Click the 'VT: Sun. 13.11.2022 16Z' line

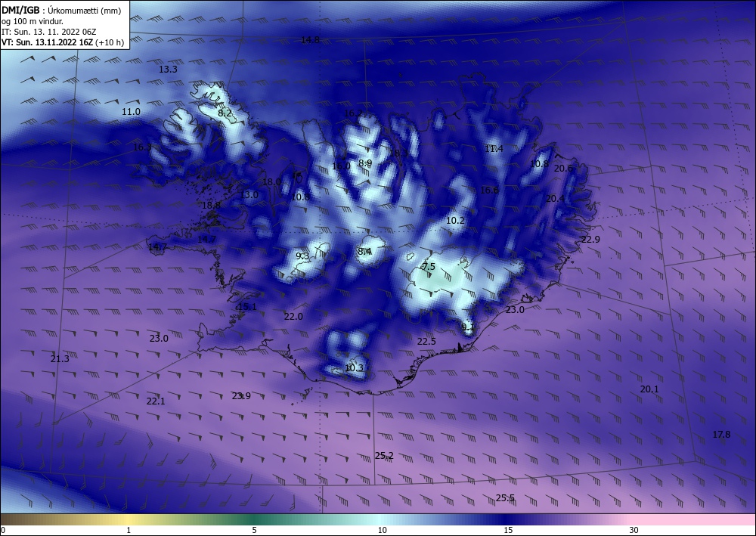click(x=47, y=42)
